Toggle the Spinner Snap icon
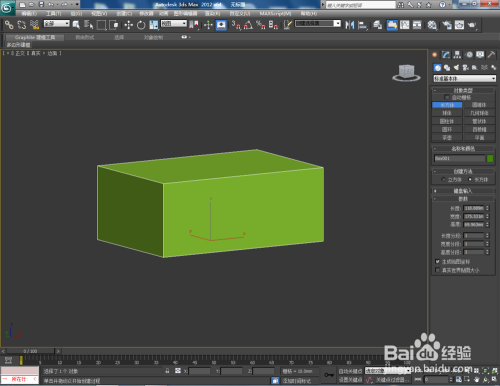 273,25
